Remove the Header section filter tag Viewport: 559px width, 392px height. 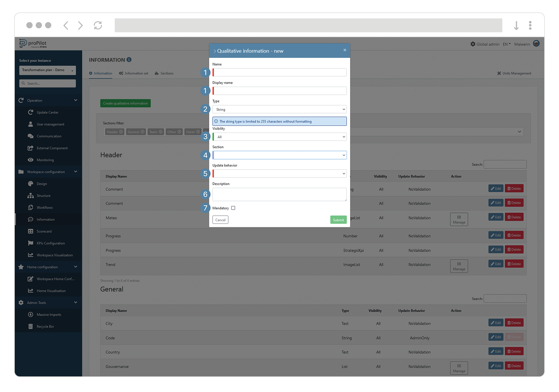(x=121, y=131)
